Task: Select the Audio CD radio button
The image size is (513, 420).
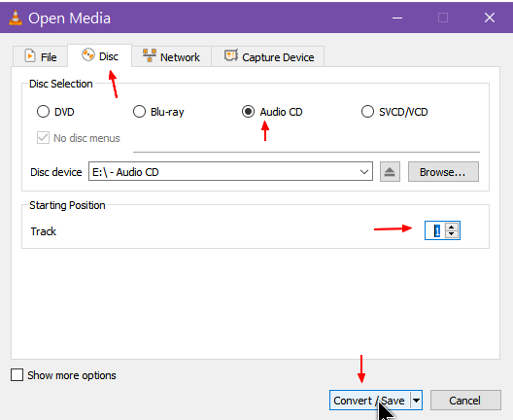Action: coord(248,112)
